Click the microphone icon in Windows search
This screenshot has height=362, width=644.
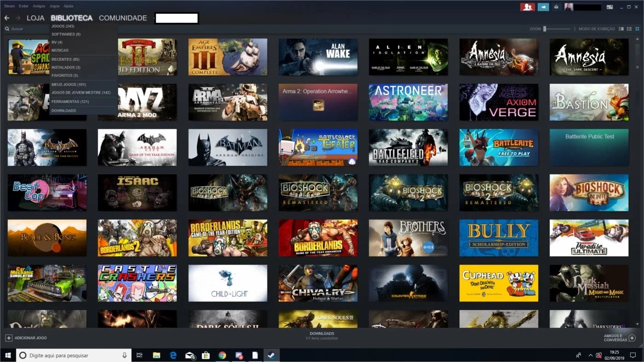coord(124,355)
